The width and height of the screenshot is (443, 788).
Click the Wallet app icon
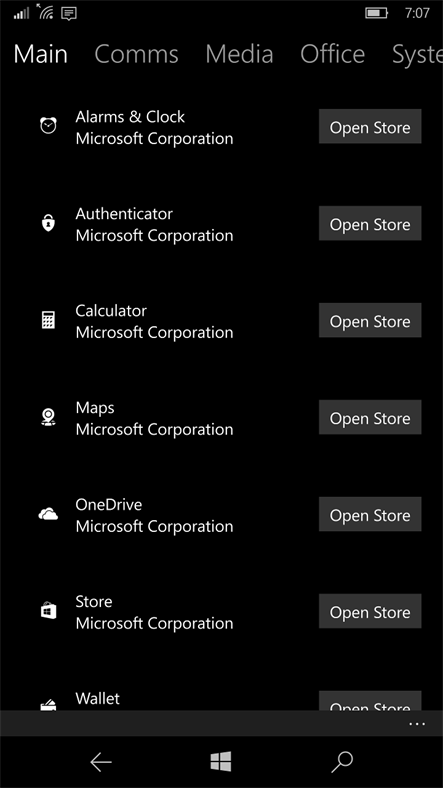click(x=48, y=705)
